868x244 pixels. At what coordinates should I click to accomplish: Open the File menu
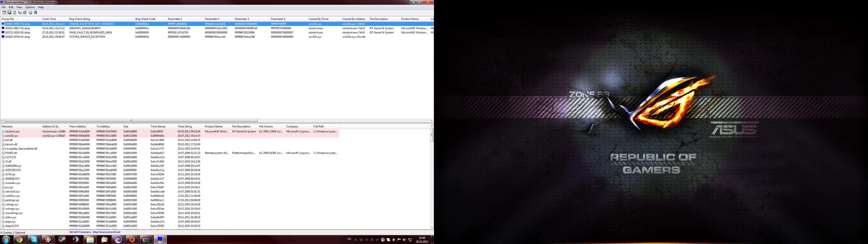(4, 7)
